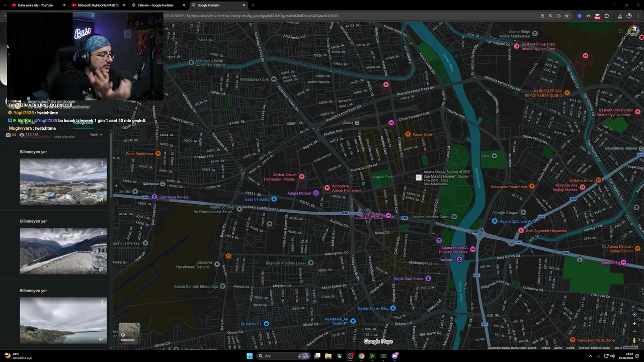
Task: Open taskbar weather widget
Action: [19, 356]
